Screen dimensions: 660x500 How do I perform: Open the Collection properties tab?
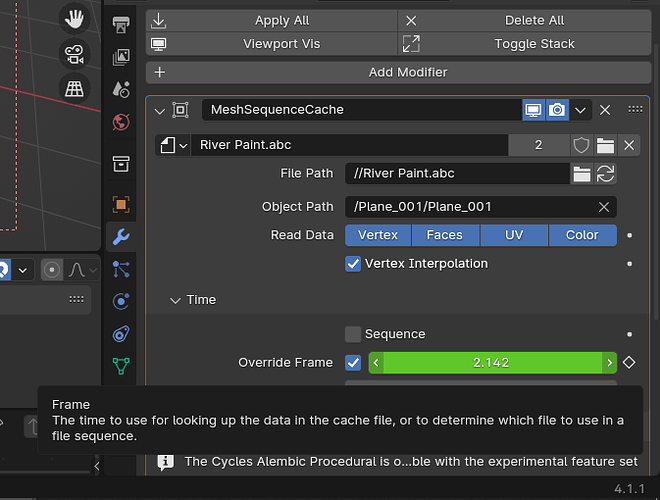(121, 163)
